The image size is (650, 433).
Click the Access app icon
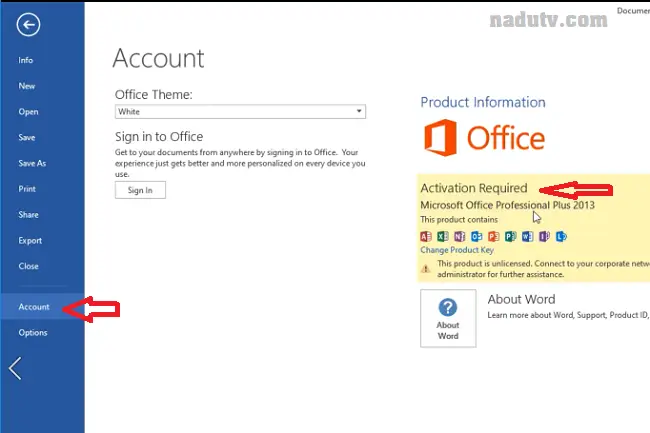tap(426, 236)
